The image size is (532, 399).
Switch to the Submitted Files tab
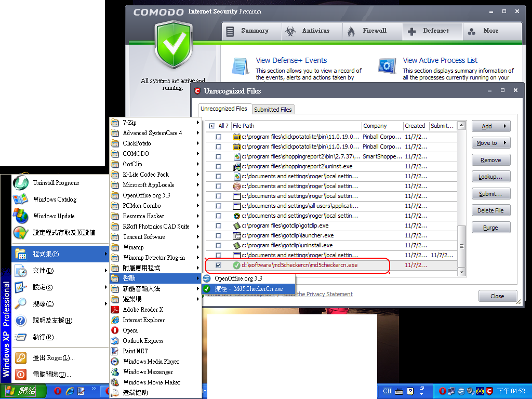coord(273,110)
